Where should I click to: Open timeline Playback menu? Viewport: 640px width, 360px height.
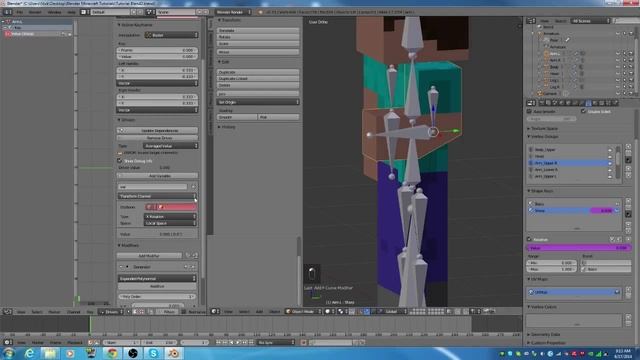tap(75, 342)
